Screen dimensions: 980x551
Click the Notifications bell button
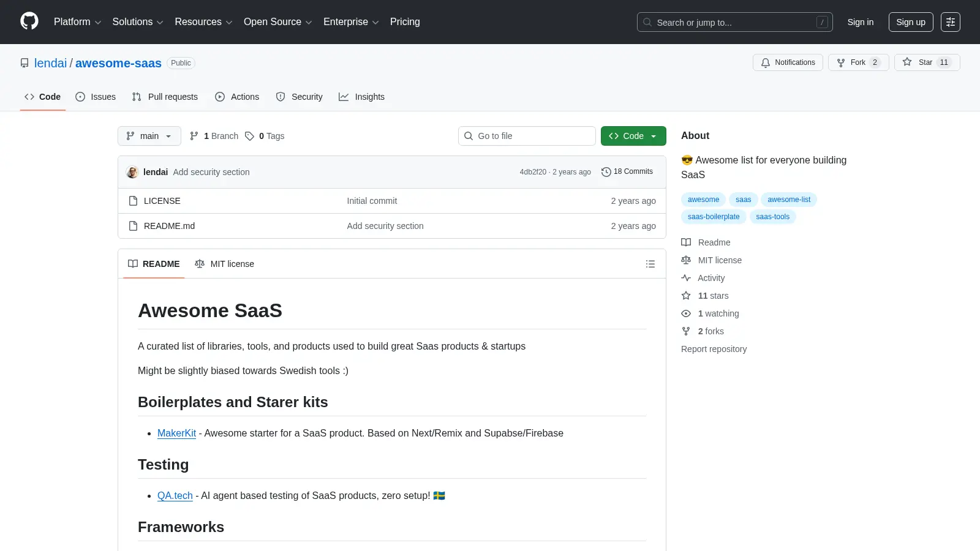point(788,62)
